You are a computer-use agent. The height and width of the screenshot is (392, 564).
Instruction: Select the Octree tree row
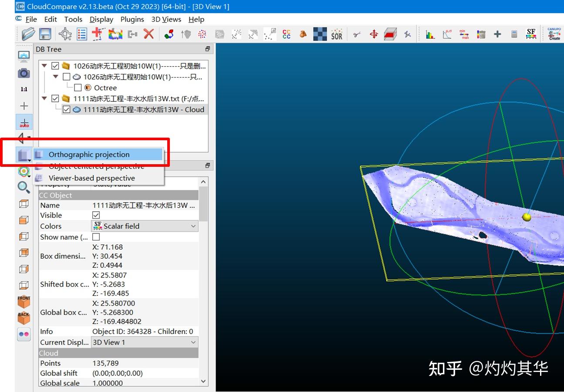point(105,88)
